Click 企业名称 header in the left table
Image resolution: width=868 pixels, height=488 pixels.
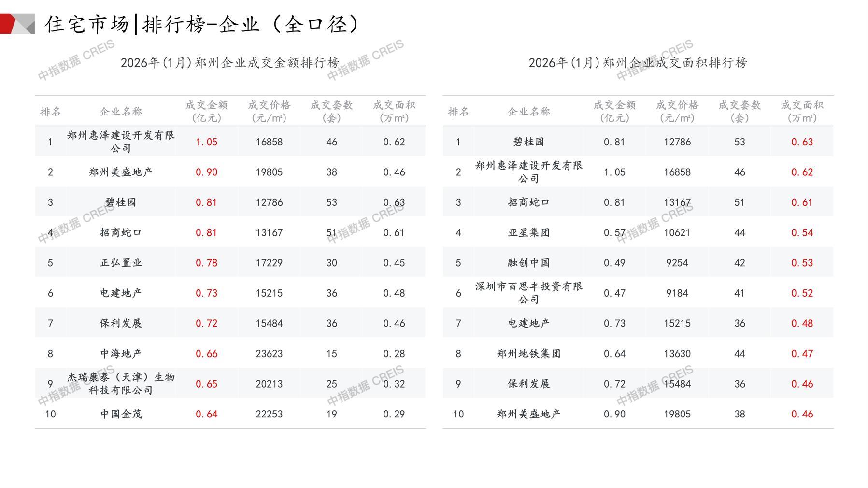[121, 112]
